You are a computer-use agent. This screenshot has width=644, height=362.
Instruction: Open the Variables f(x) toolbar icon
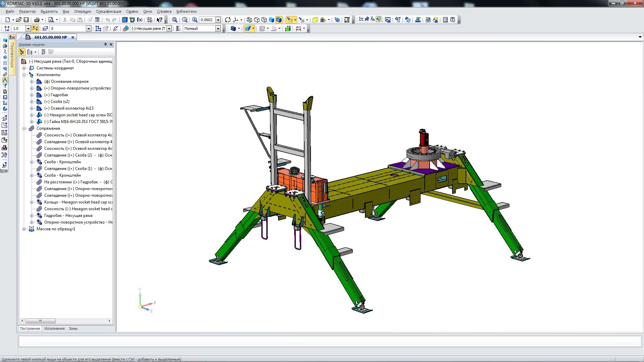click(x=140, y=20)
